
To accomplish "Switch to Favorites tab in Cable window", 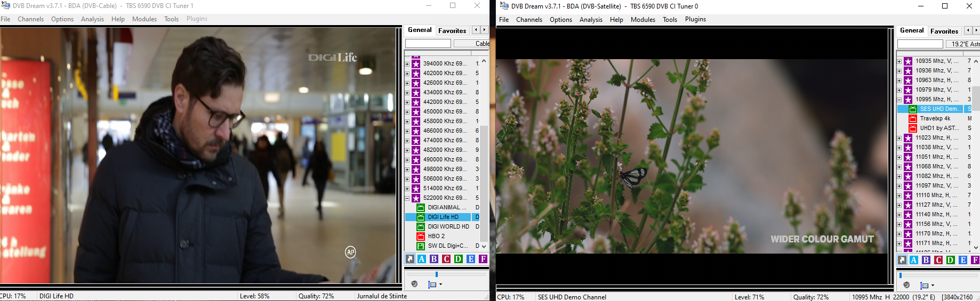I will (452, 30).
